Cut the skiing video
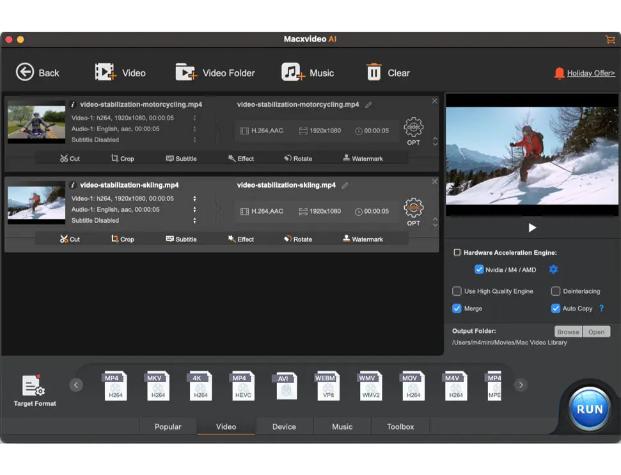 pos(70,239)
